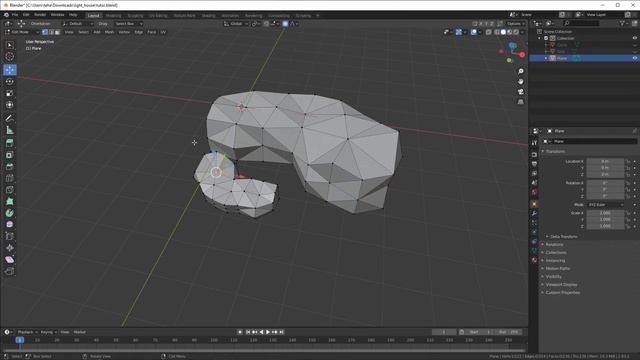The width and height of the screenshot is (640, 360).
Task: Enable edge select mode
Action: (51, 32)
